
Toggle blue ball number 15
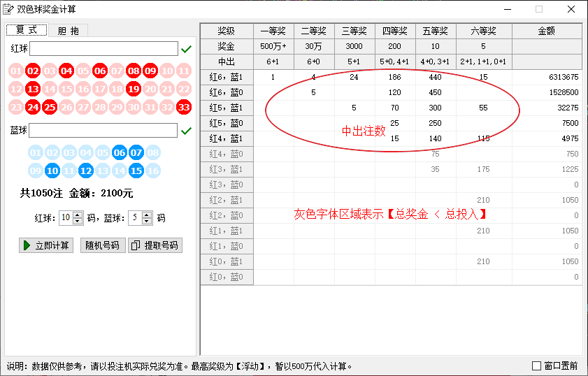coord(136,171)
